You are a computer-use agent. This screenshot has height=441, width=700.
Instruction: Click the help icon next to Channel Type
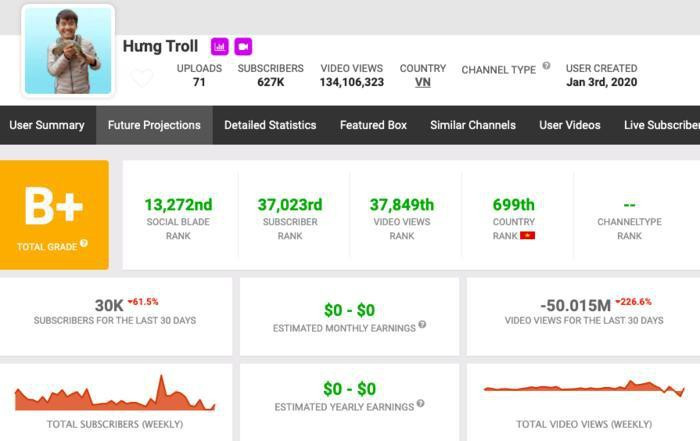[x=546, y=66]
